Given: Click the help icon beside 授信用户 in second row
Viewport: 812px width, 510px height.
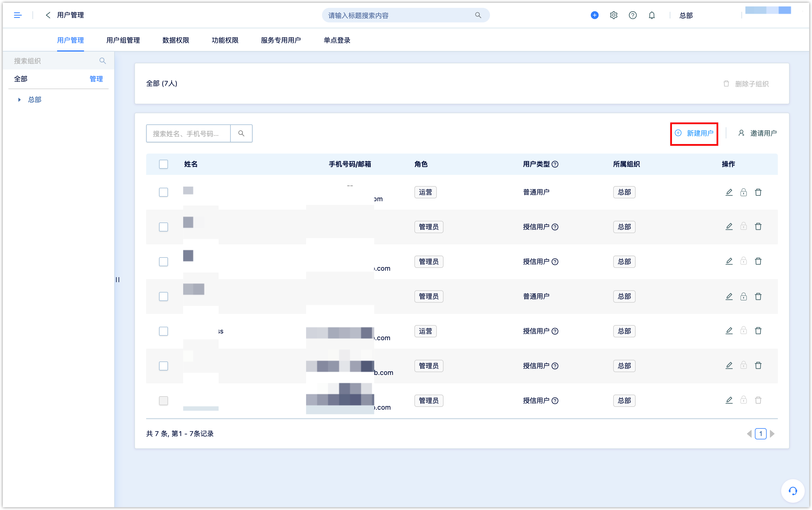Looking at the screenshot, I should 555,227.
